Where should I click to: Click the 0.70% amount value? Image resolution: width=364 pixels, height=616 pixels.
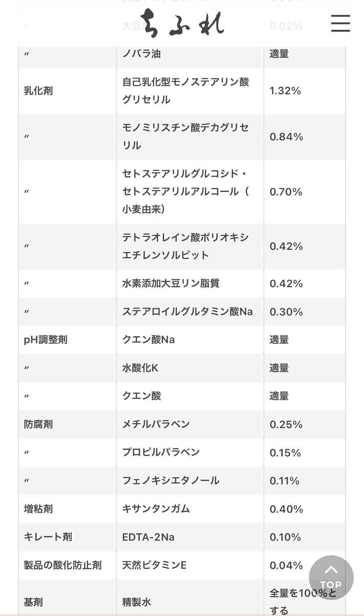tap(286, 192)
